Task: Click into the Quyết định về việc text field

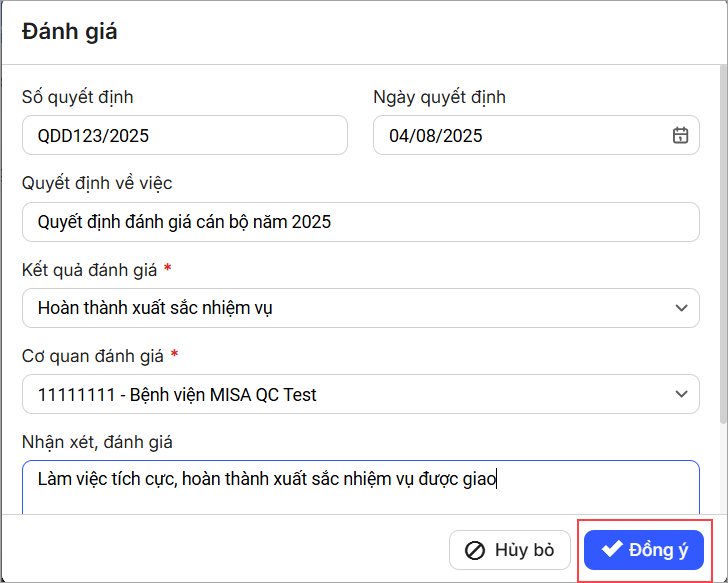Action: (x=360, y=222)
